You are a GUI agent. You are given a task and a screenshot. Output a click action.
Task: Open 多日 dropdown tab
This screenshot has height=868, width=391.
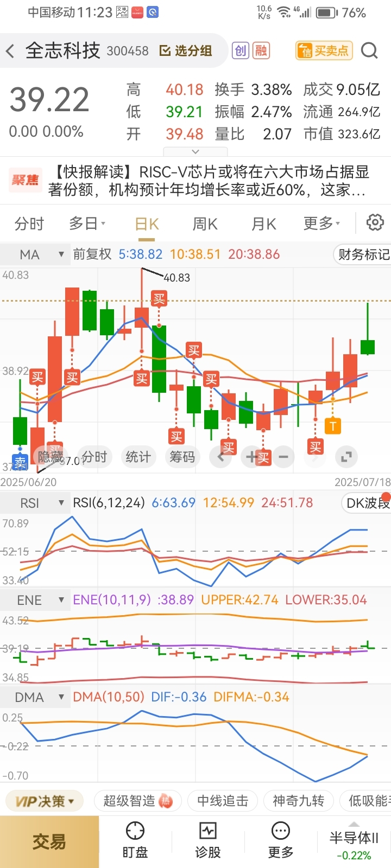[87, 224]
